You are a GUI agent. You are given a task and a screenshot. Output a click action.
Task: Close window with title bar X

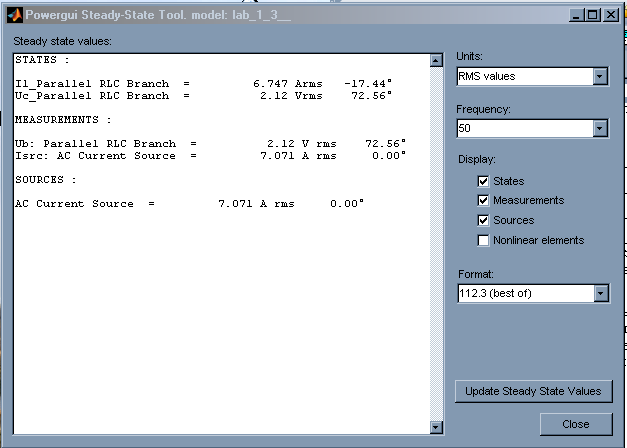point(611,15)
